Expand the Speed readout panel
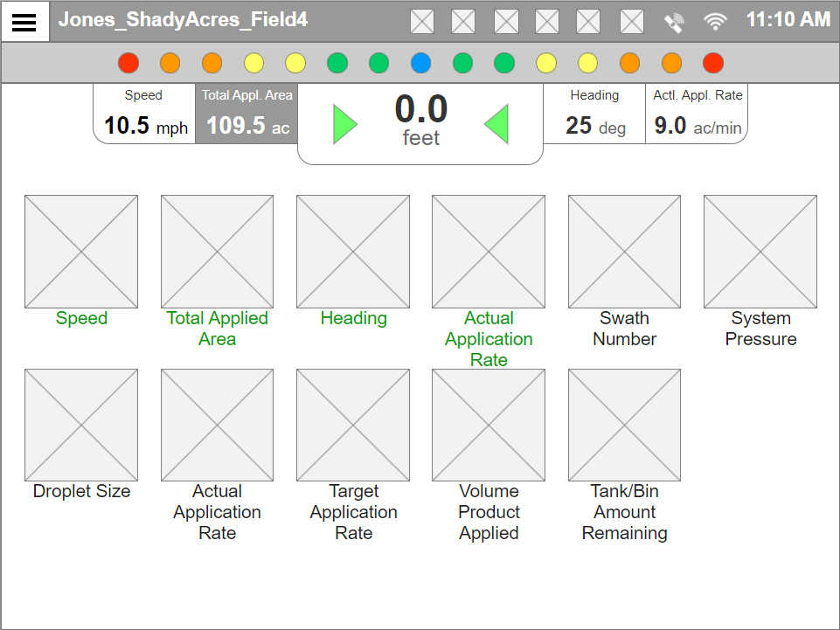The height and width of the screenshot is (630, 840). [143, 113]
